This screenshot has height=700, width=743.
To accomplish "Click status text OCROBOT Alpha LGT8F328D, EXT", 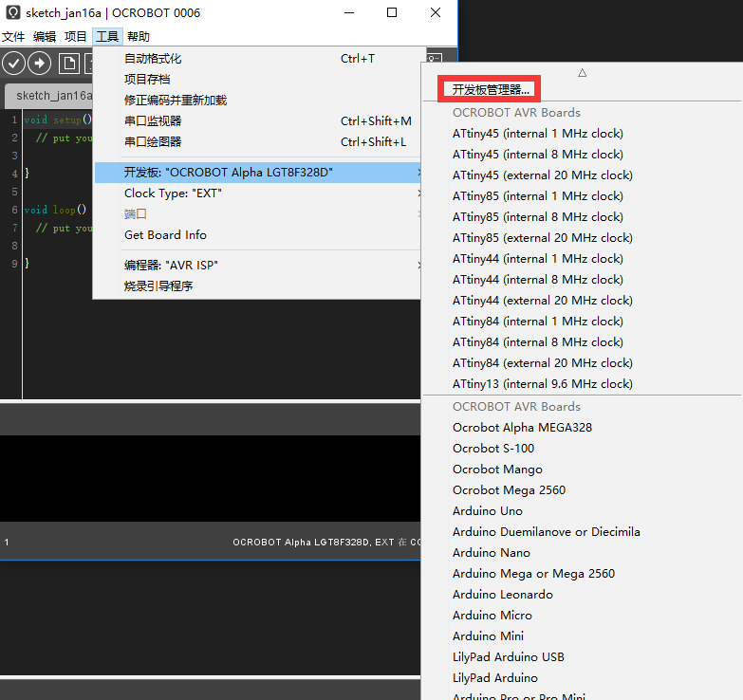I will click(313, 542).
